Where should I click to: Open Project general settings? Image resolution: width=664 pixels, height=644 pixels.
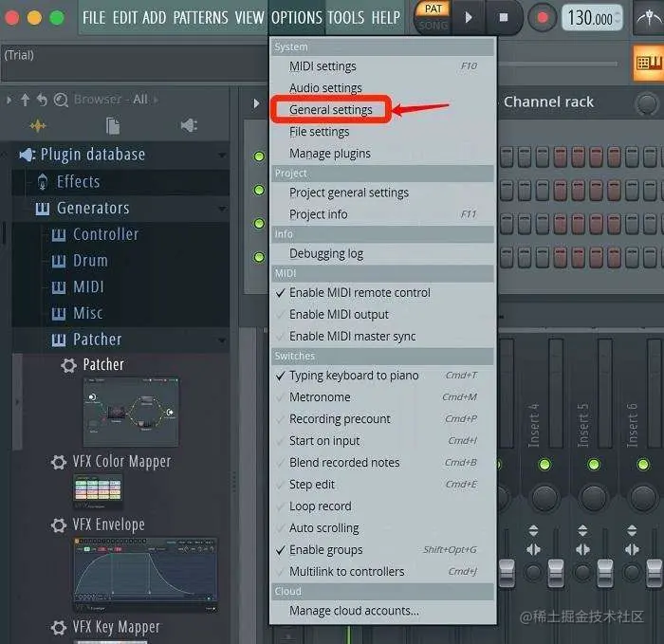[382, 193]
